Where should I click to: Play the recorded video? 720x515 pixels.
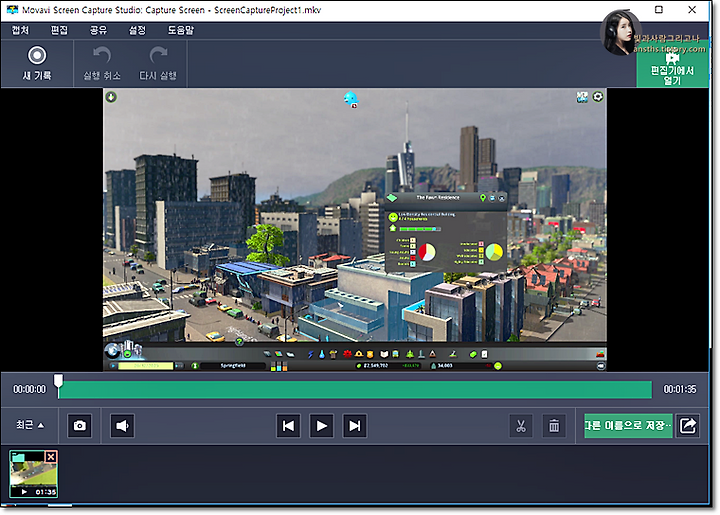[x=322, y=425]
